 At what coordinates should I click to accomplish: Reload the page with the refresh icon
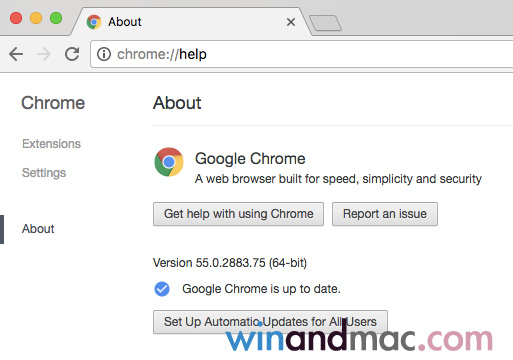[72, 54]
